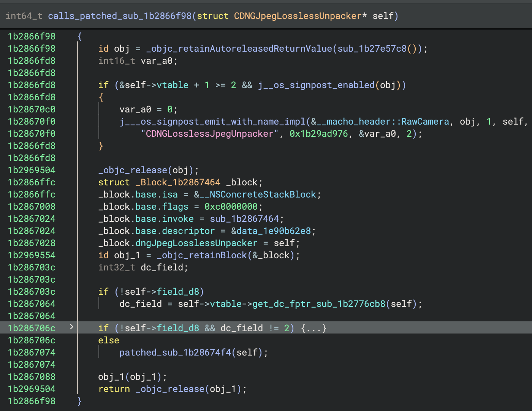Jump to patched_sub_1b28674f4 function

click(175, 353)
